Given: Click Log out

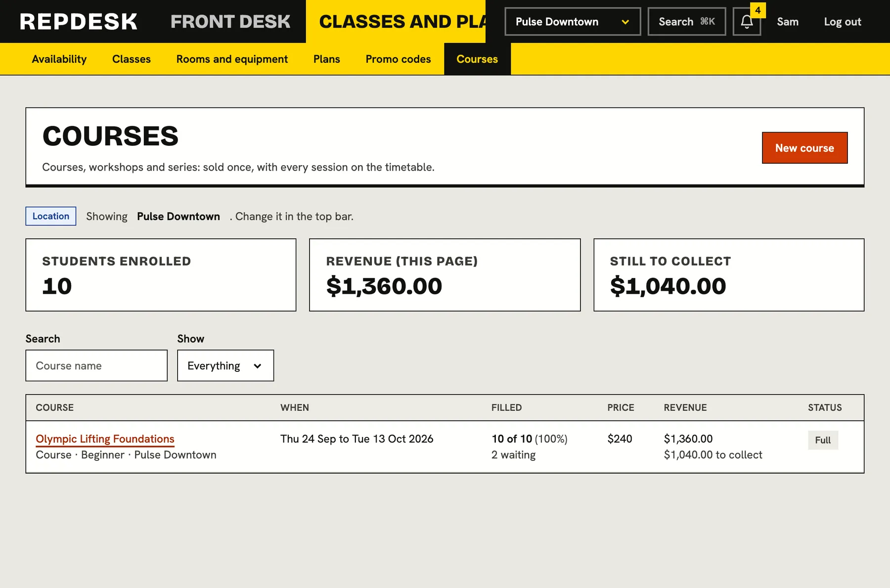Looking at the screenshot, I should tap(843, 22).
